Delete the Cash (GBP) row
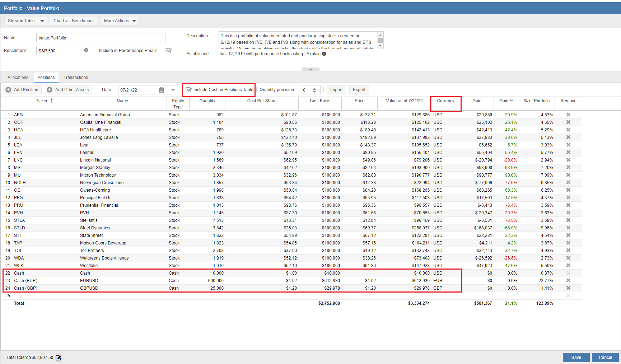 point(568,288)
